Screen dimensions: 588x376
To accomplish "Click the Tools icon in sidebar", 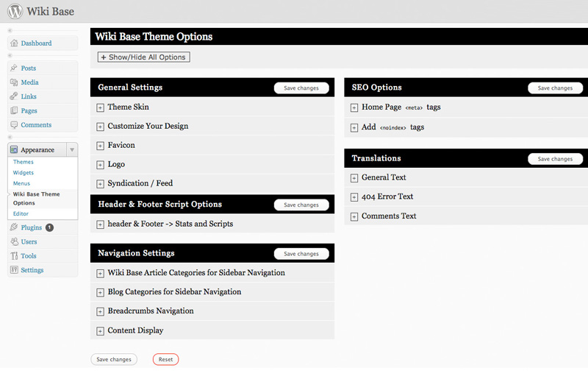I will [14, 255].
